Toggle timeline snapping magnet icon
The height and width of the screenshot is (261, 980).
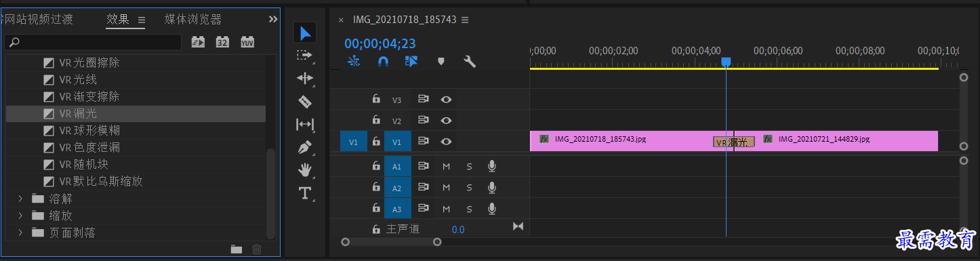pyautogui.click(x=383, y=62)
